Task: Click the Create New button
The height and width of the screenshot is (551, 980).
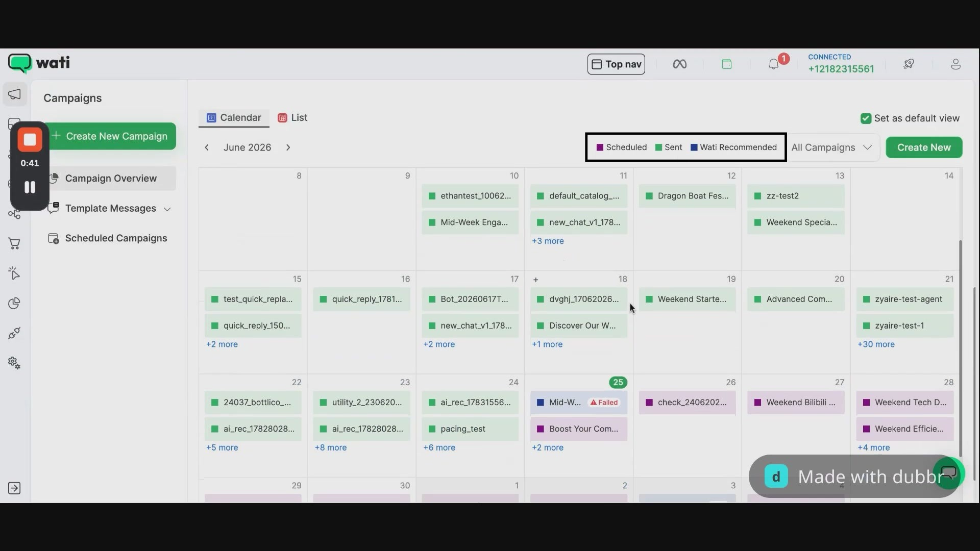Action: click(924, 147)
